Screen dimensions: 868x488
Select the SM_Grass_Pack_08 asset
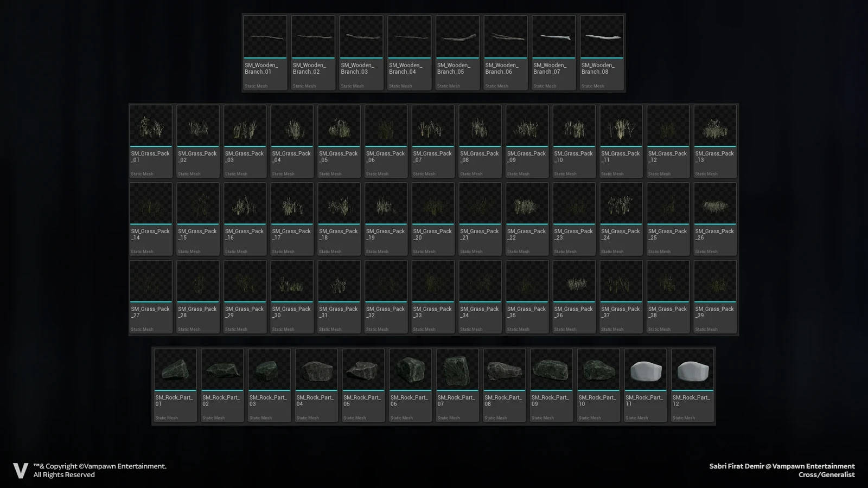(x=480, y=141)
